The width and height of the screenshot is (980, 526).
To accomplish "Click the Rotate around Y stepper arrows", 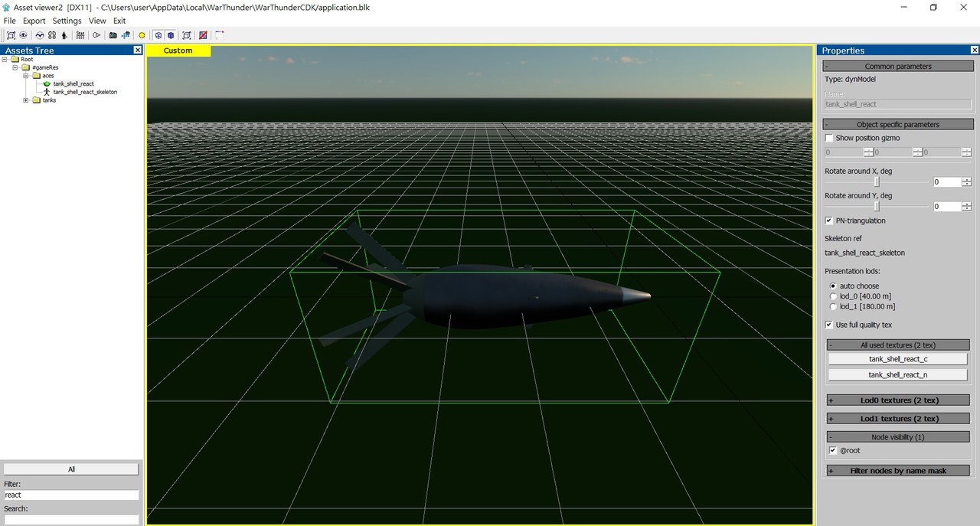I will click(x=967, y=207).
